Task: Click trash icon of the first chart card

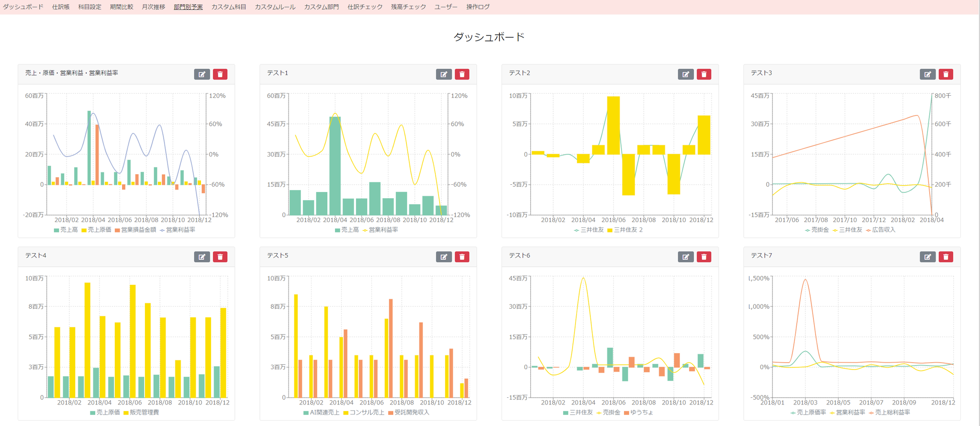Action: coord(220,74)
